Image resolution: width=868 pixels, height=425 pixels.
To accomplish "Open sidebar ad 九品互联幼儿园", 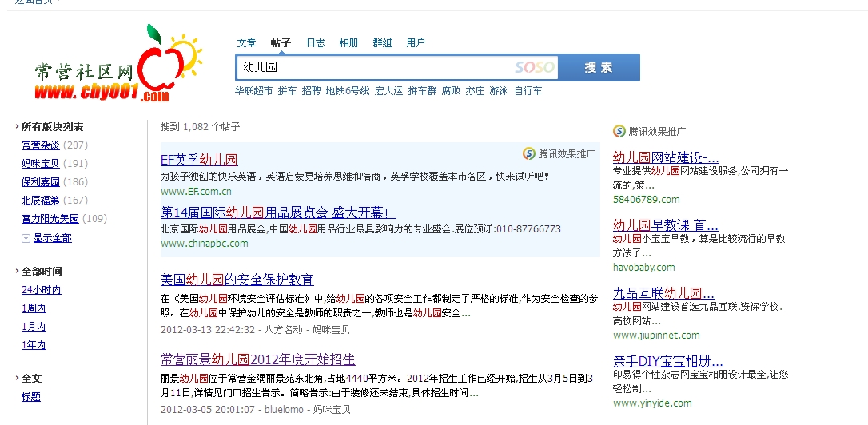I will point(663,293).
